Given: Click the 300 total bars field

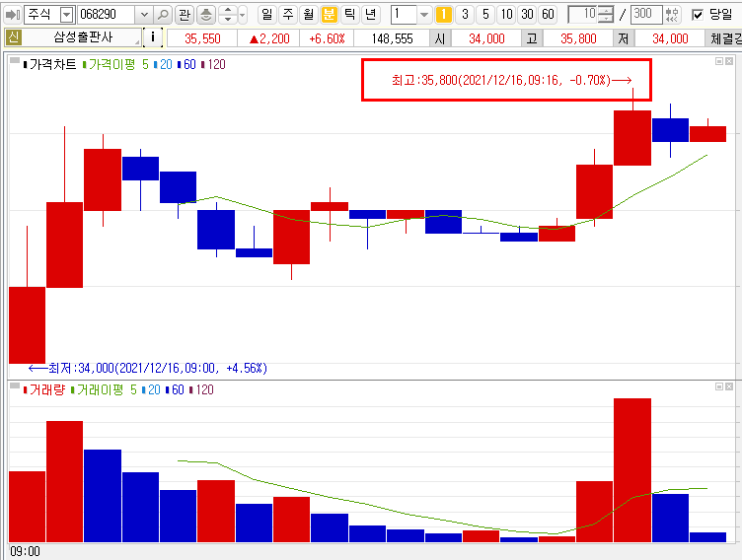Looking at the screenshot, I should point(646,15).
